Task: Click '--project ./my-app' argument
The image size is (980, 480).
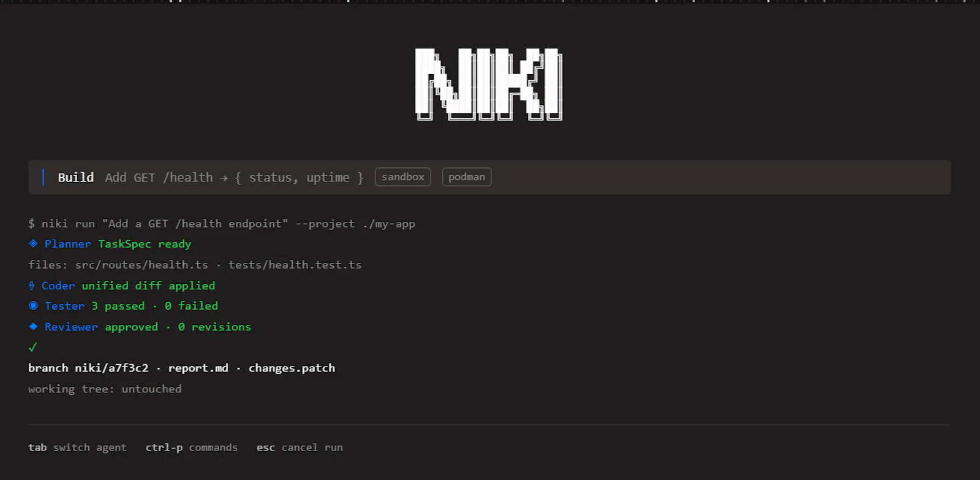Action: tap(355, 224)
